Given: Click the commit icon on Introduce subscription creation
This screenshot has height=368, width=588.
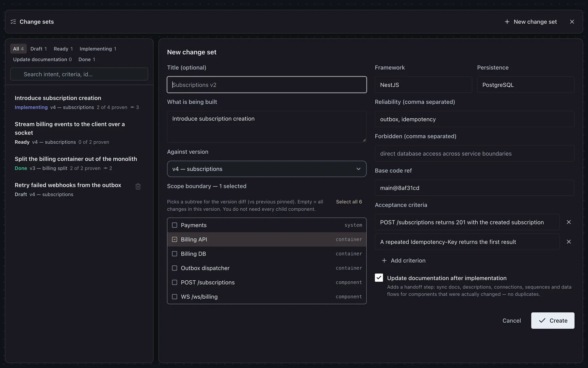Looking at the screenshot, I should pyautogui.click(x=132, y=107).
